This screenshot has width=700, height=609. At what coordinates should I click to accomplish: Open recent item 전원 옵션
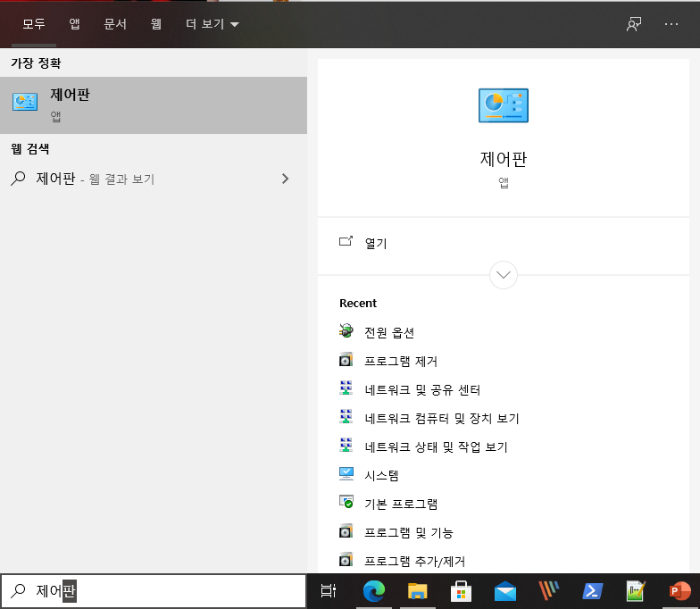389,332
